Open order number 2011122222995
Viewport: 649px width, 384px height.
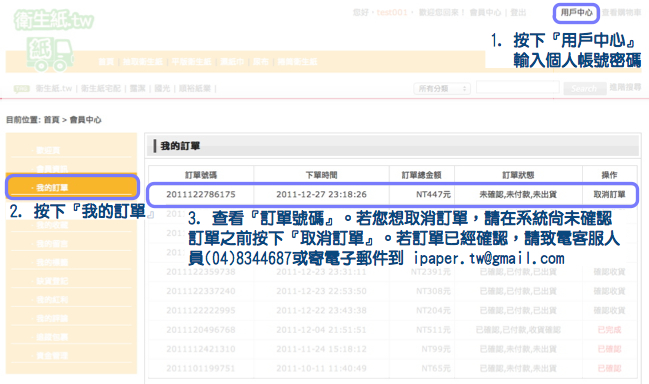[201, 310]
